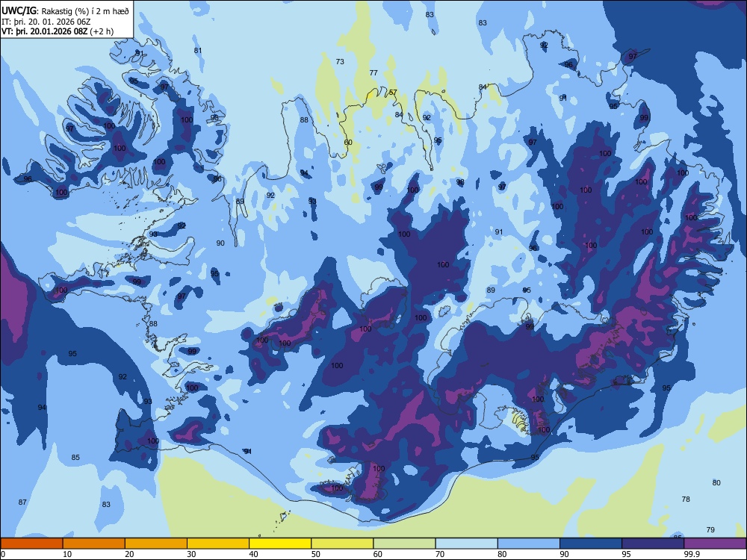The width and height of the screenshot is (747, 560).
Task: Select the dark blue 90–95 legend swatch
Action: click(591, 544)
